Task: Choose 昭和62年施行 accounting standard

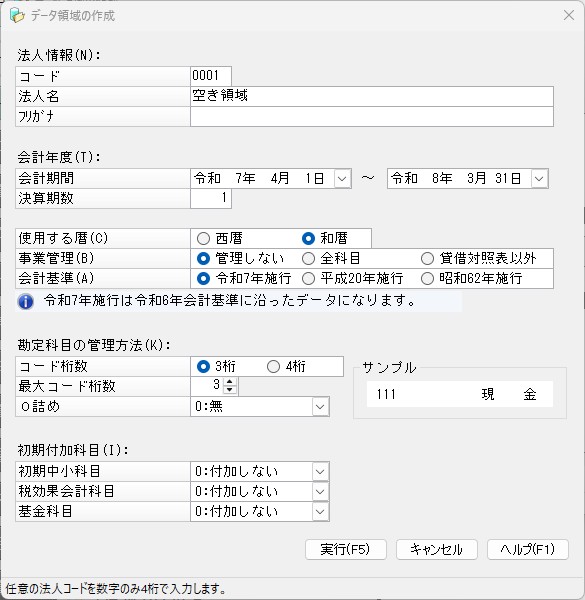Action: pyautogui.click(x=427, y=279)
